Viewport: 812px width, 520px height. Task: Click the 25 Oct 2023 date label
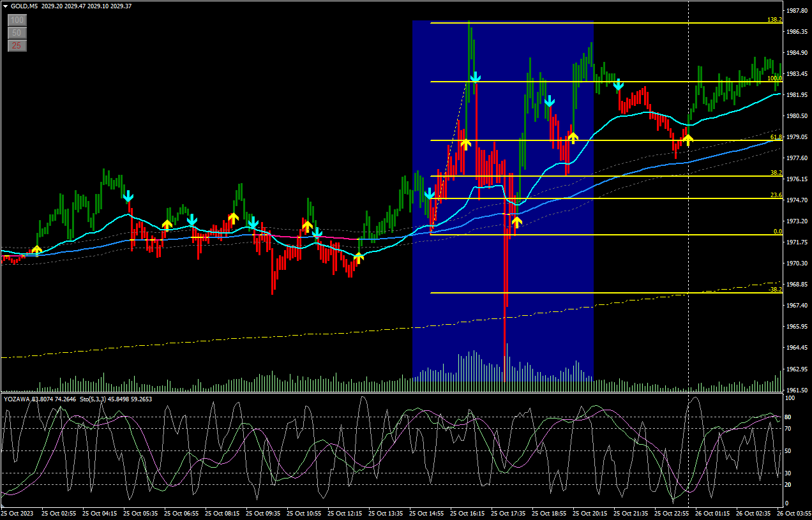pyautogui.click(x=17, y=513)
